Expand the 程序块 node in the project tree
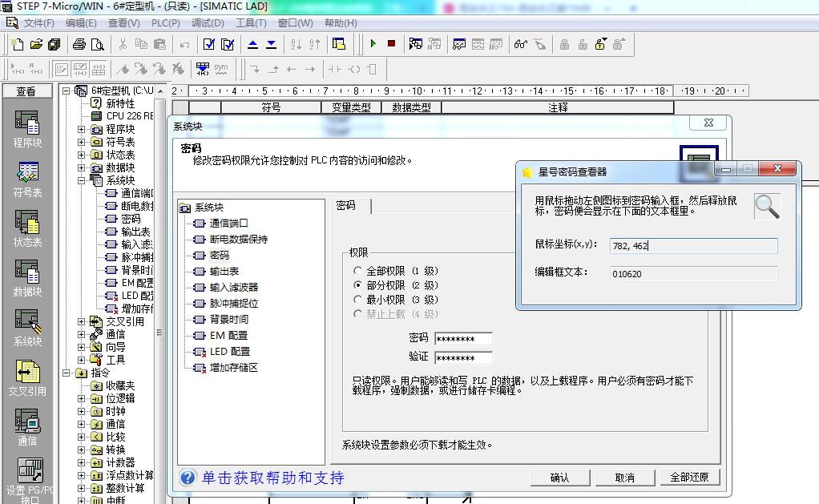This screenshot has width=819, height=504. pyautogui.click(x=82, y=129)
